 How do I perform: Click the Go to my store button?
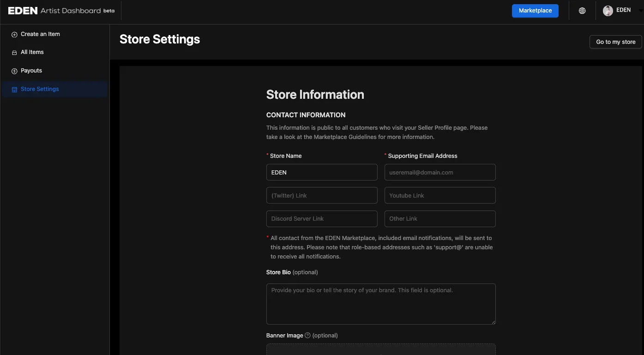[x=615, y=42]
